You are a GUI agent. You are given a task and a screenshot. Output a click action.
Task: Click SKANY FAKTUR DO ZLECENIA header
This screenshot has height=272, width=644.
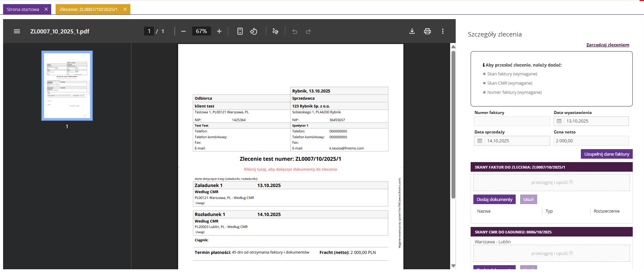click(552, 167)
